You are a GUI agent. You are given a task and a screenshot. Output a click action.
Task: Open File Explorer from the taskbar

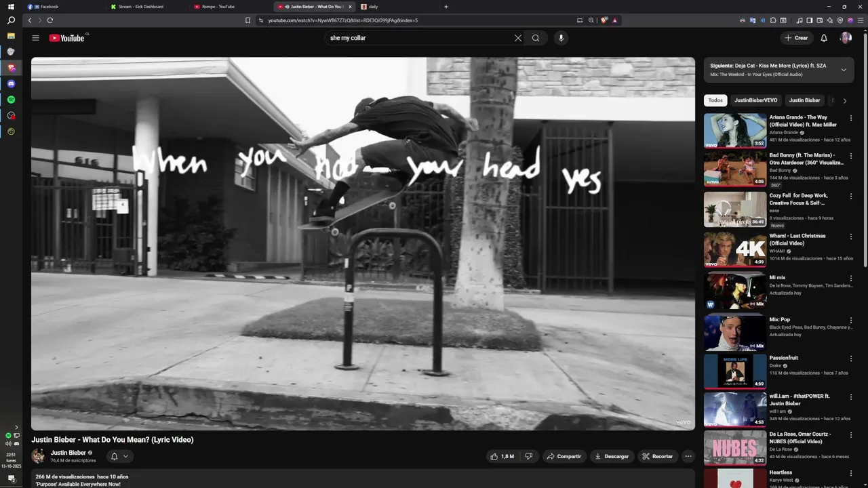click(x=11, y=36)
